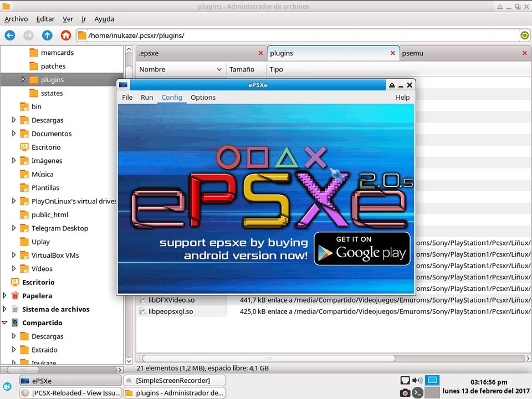Show desktop with the blue screen icon
The width and height of the screenshot is (532, 399).
point(432,380)
